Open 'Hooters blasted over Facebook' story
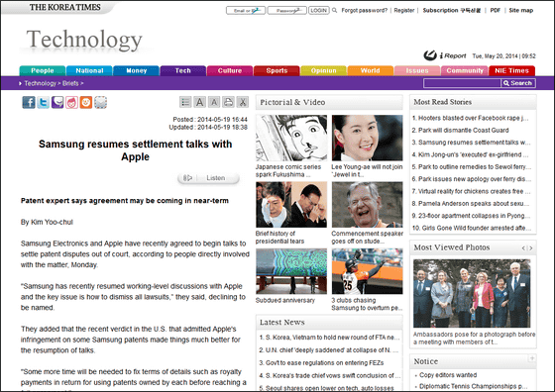The height and width of the screenshot is (392, 555). point(471,118)
